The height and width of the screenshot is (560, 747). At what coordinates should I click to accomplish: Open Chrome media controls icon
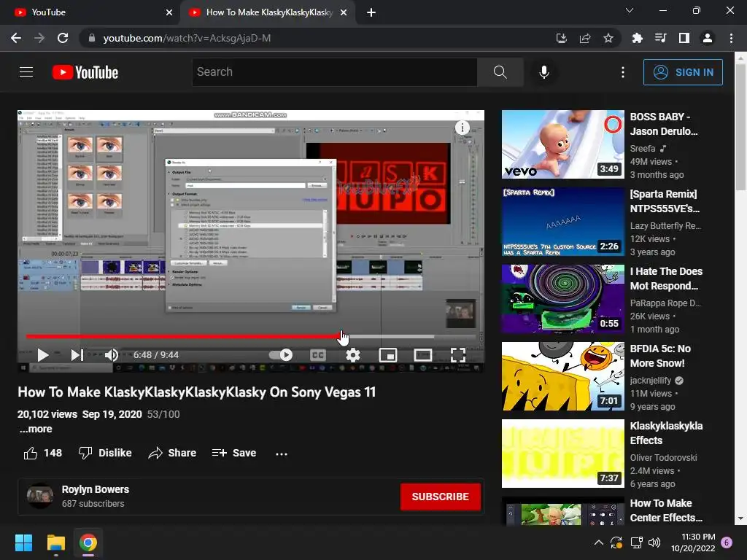(661, 38)
